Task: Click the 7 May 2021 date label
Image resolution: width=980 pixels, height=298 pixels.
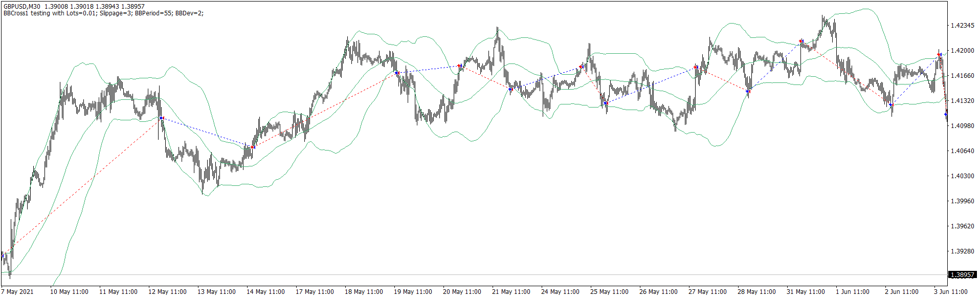Action: tap(17, 292)
